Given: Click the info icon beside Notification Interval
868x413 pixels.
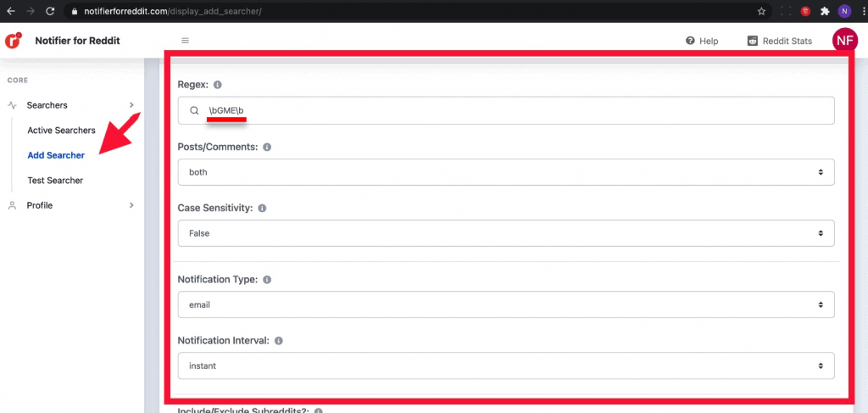Looking at the screenshot, I should pyautogui.click(x=278, y=341).
